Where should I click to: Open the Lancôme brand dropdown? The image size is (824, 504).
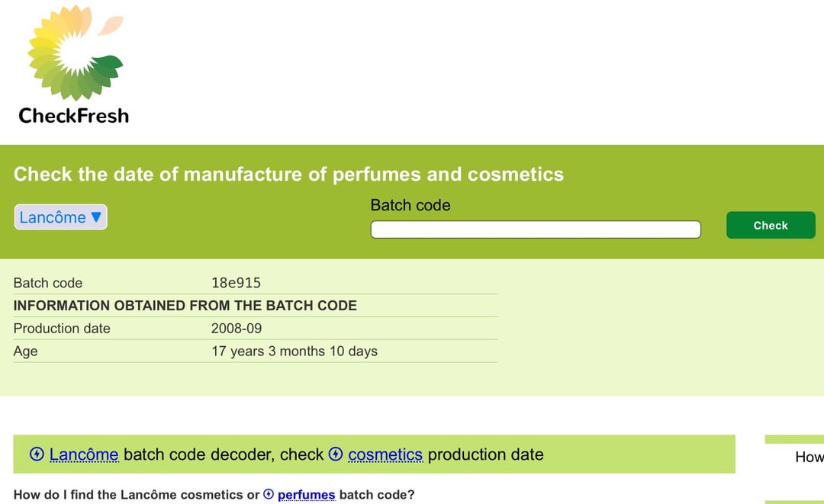(60, 217)
